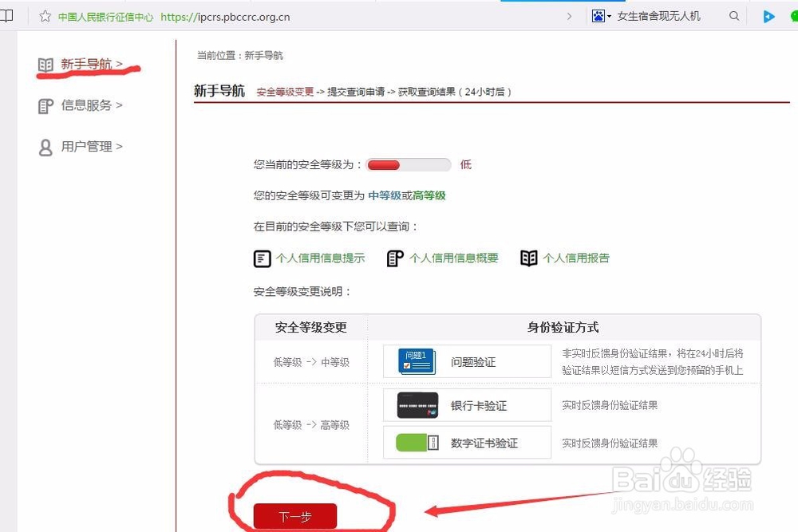798x532 pixels.
Task: Click 低 security level label
Action: click(466, 165)
